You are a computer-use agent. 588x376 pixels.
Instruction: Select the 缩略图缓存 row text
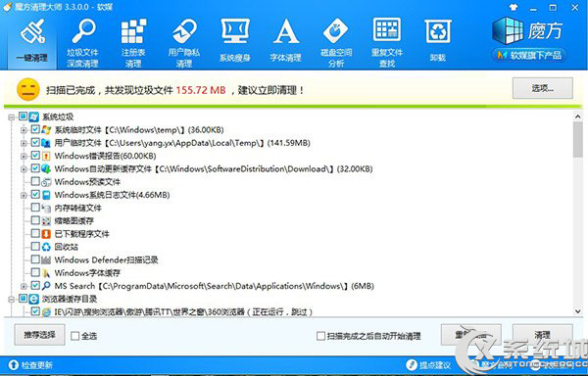[x=74, y=221]
